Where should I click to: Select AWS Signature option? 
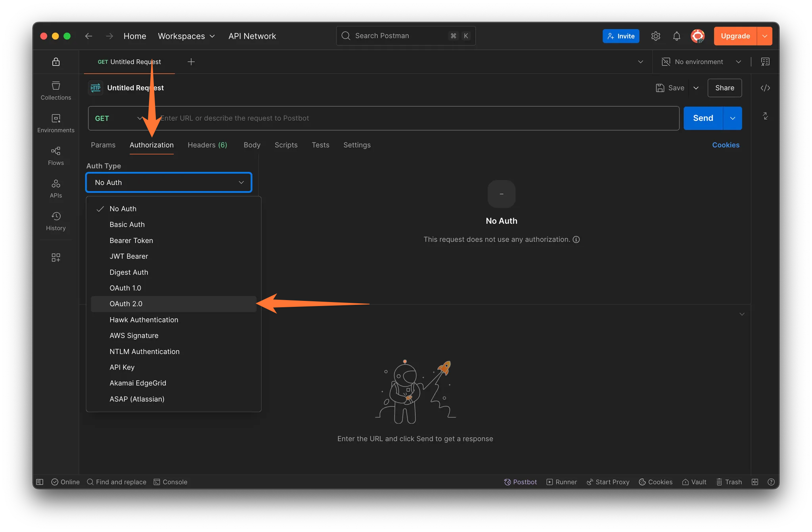click(174, 336)
